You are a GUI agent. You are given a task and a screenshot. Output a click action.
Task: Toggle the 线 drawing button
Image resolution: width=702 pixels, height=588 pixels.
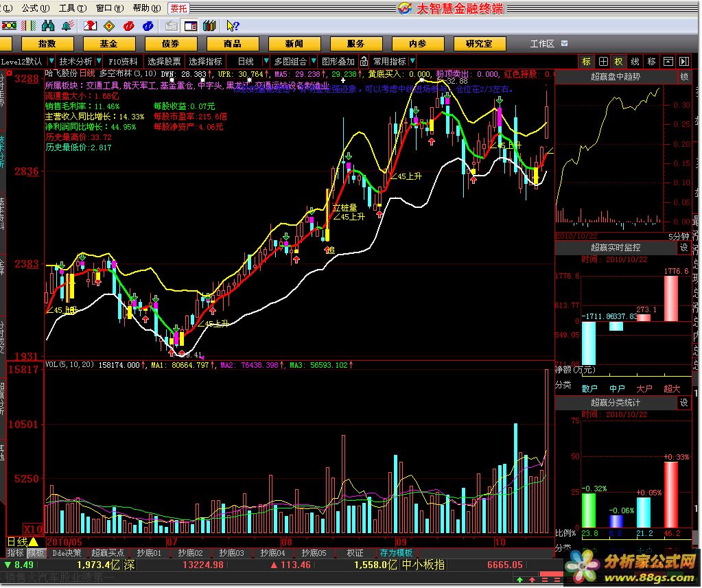coord(635,61)
